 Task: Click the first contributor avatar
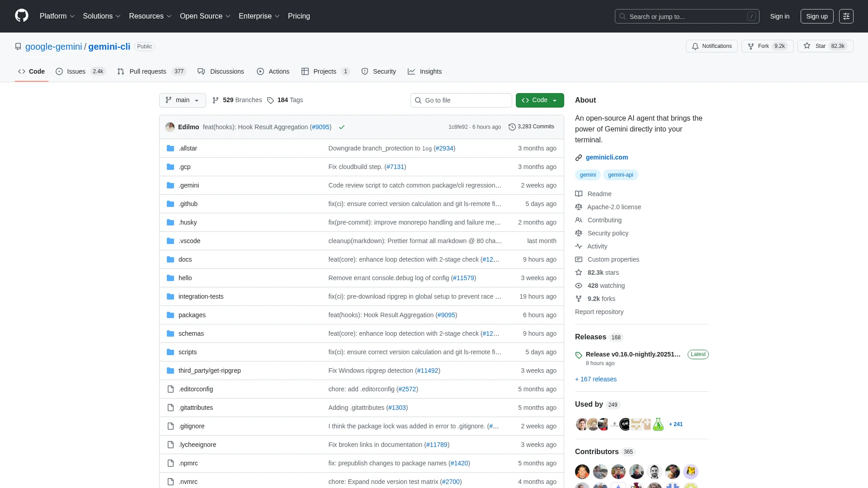[x=582, y=471]
